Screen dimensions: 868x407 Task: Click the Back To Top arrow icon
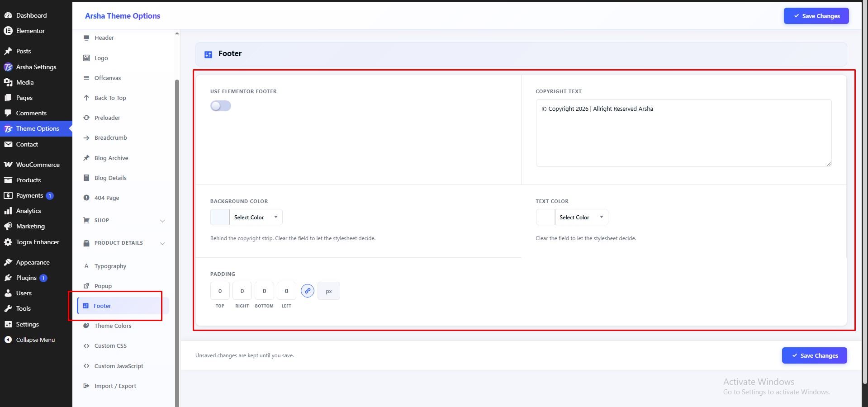click(x=86, y=98)
